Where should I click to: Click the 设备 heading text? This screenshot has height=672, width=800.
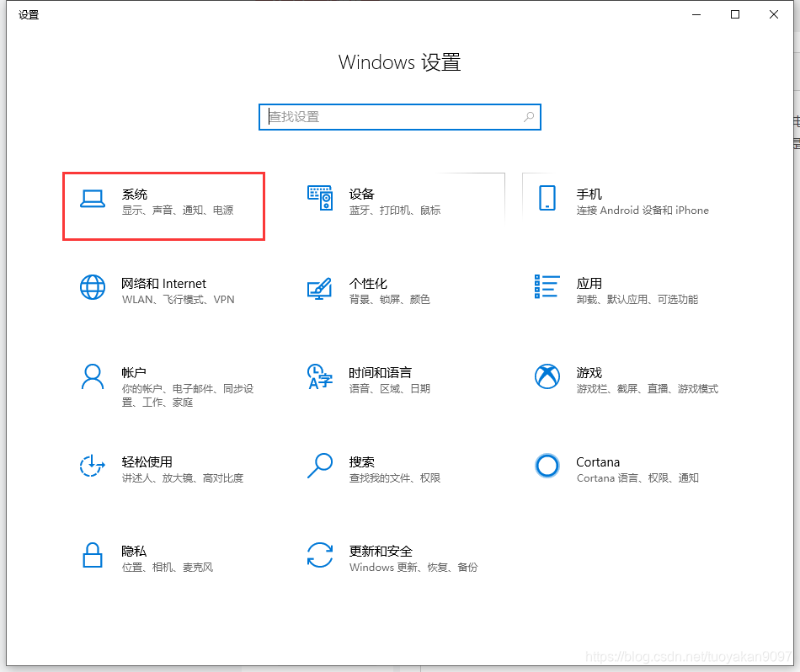click(x=362, y=195)
